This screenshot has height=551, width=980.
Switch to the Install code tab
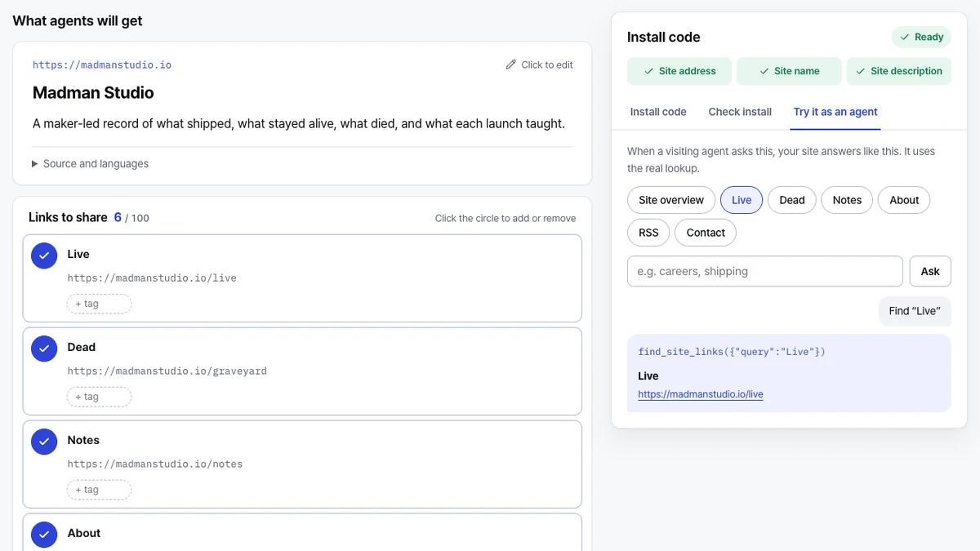point(658,112)
